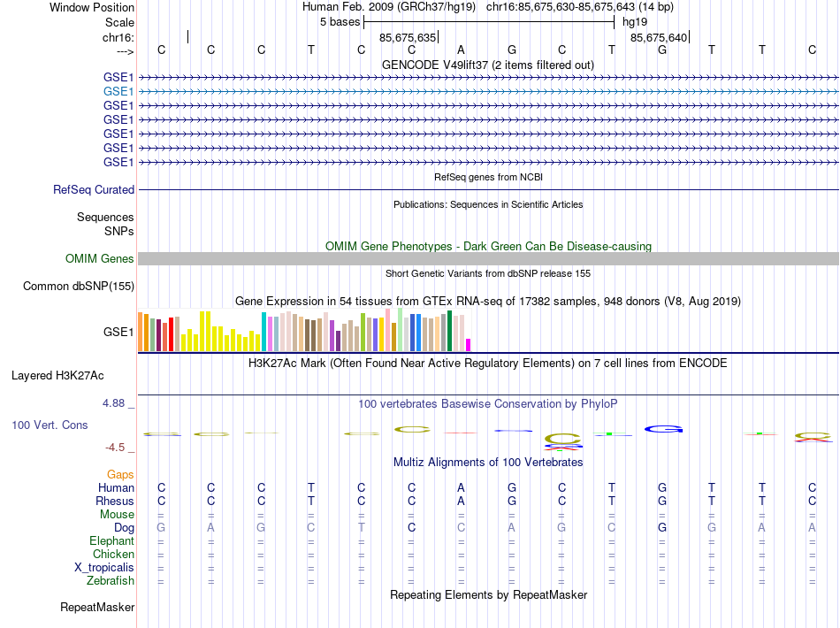Click the light-blue GSE1 transcript label

click(118, 91)
